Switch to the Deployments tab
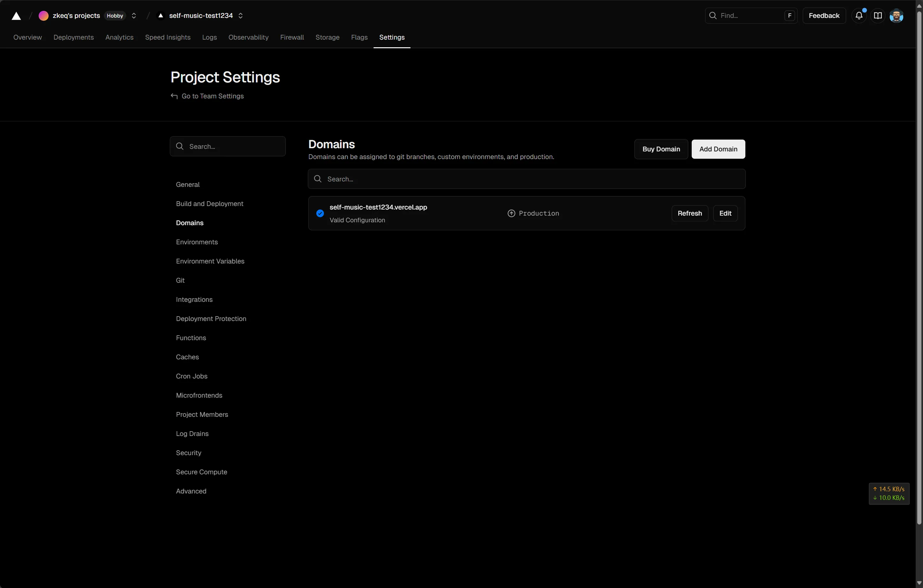The height and width of the screenshot is (588, 923). pyautogui.click(x=73, y=37)
